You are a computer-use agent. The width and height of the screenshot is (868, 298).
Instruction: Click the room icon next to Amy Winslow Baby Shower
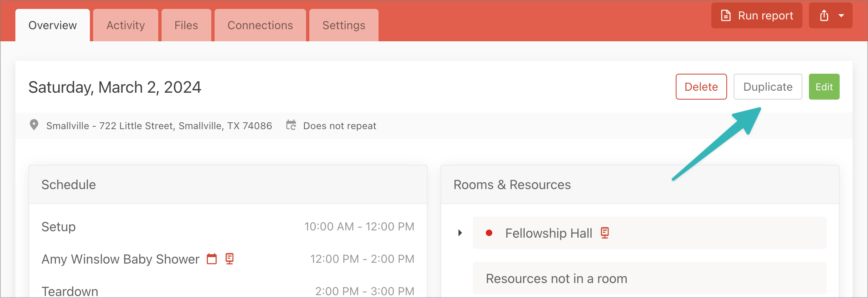click(x=230, y=259)
